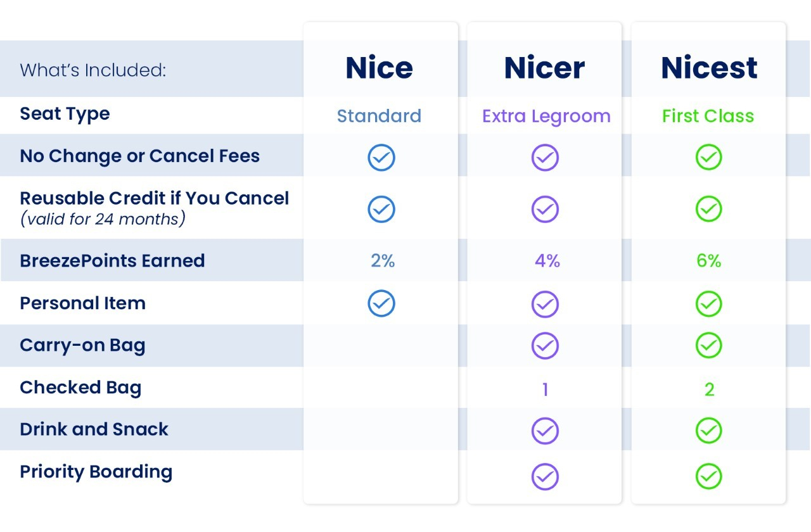Click Nice checkmark for Reusable Credit
811x532 pixels.
click(381, 209)
